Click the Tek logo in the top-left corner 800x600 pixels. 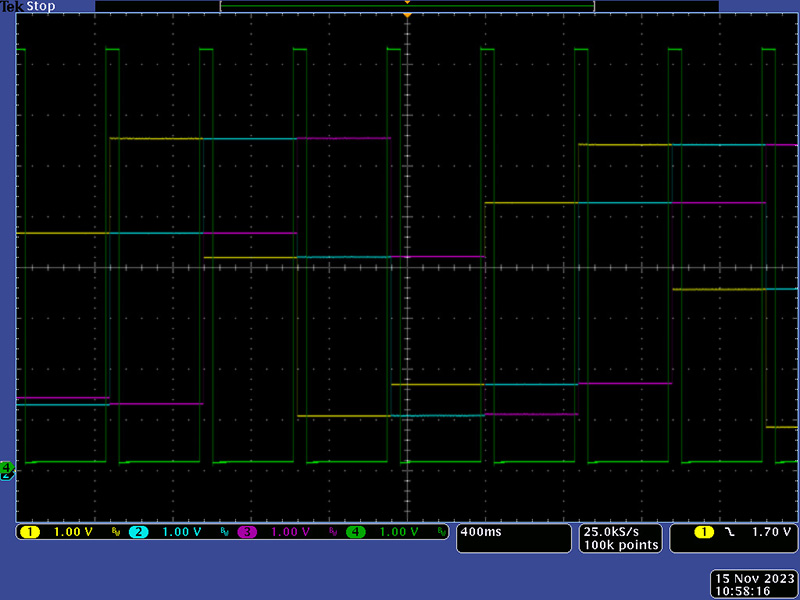coord(11,6)
